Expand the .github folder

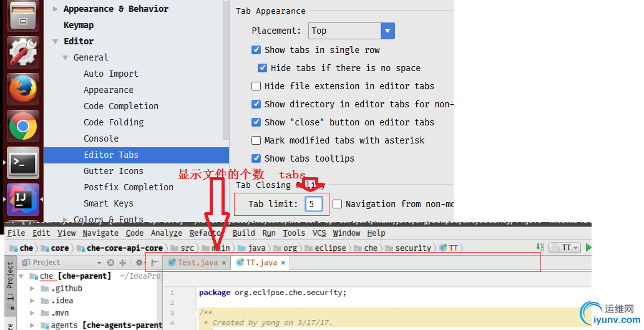(32, 289)
